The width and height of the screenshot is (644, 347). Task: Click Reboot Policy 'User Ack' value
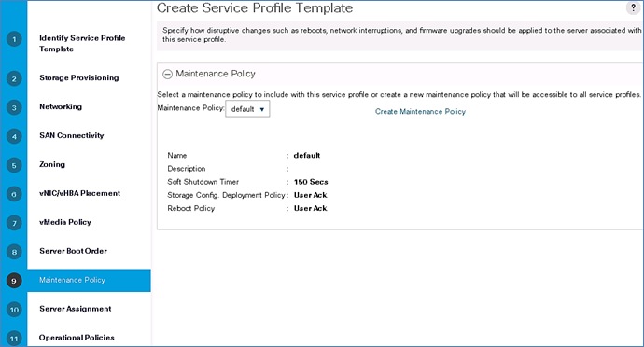311,208
